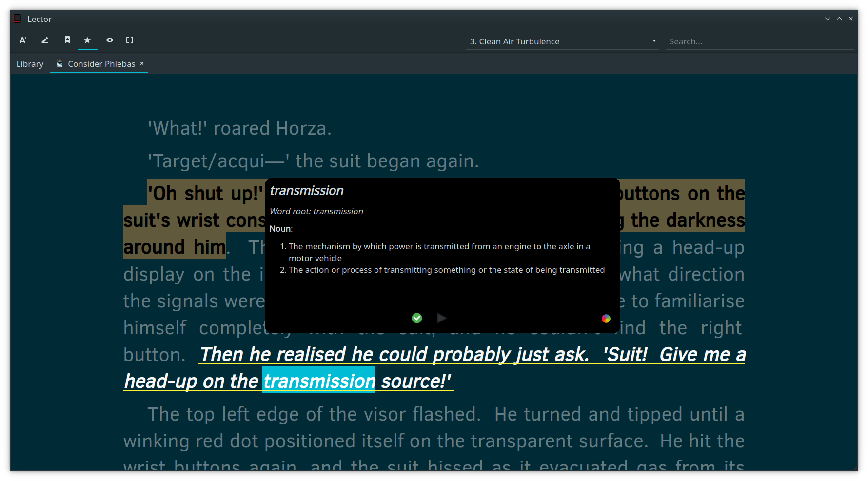Add a bookmark with the bookmark icon

point(67,40)
